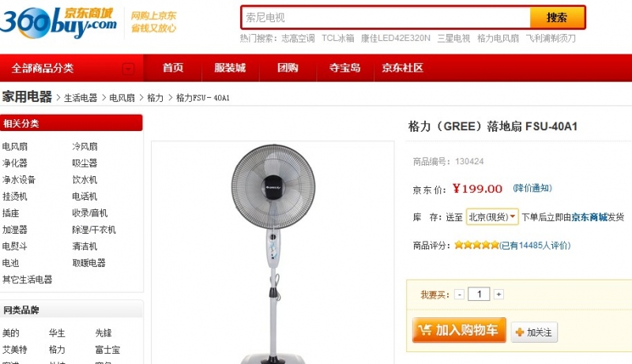Open the 首页 navigation tab
The image size is (632, 364).
tap(173, 68)
